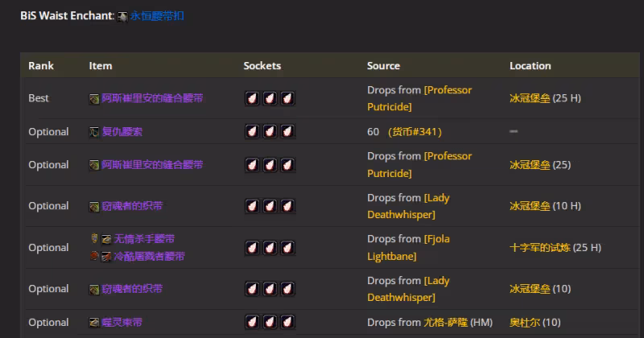
Task: Open Professor Putricide source in 冰冠堡垒 (25) row
Action: [419, 165]
